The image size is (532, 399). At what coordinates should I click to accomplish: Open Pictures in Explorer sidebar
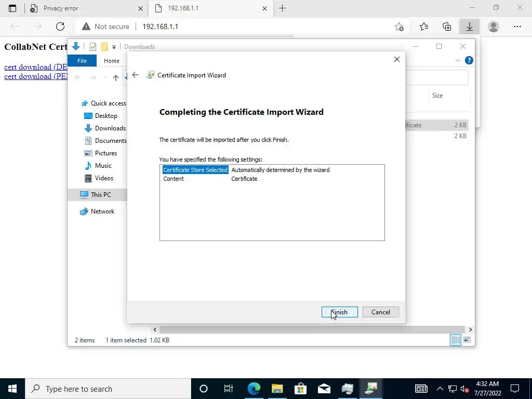[100, 153]
